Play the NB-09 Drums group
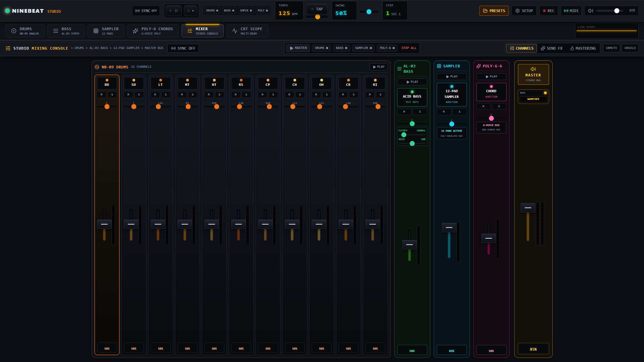 [x=379, y=67]
